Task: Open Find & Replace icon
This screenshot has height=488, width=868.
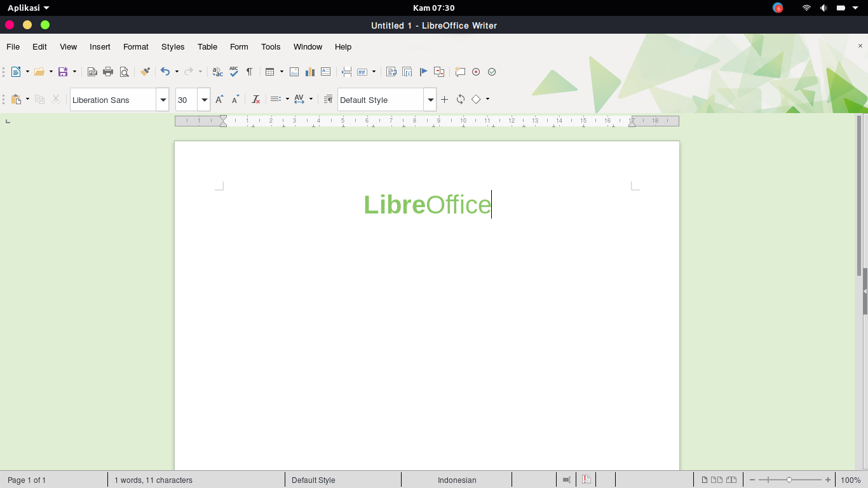Action: [x=217, y=72]
